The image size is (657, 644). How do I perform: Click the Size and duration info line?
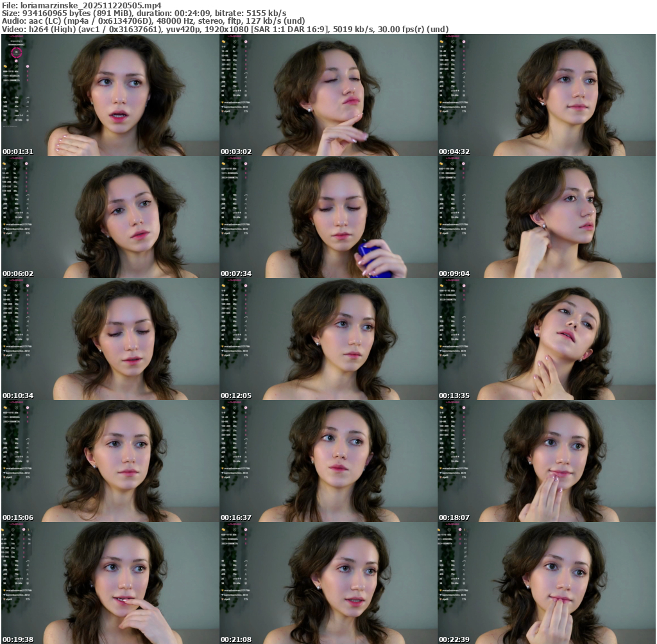tap(144, 13)
